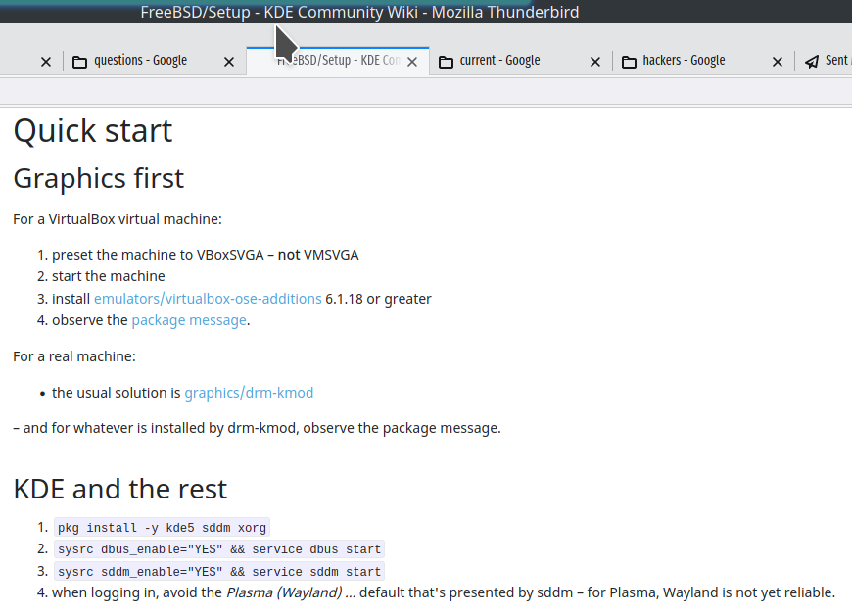Image resolution: width=852 pixels, height=616 pixels.
Task: Click the folder icon on the hackers tab
Action: coord(629,61)
